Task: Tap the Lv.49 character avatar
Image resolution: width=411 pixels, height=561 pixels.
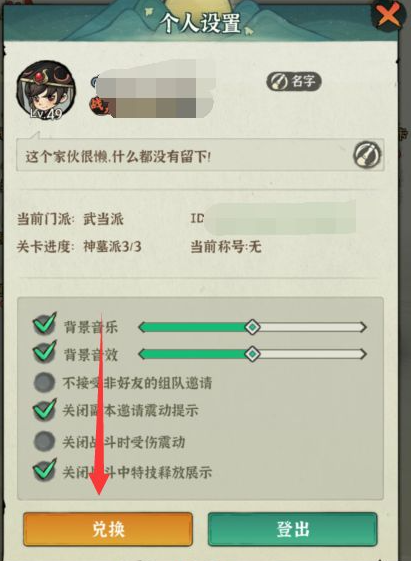Action: (x=46, y=90)
